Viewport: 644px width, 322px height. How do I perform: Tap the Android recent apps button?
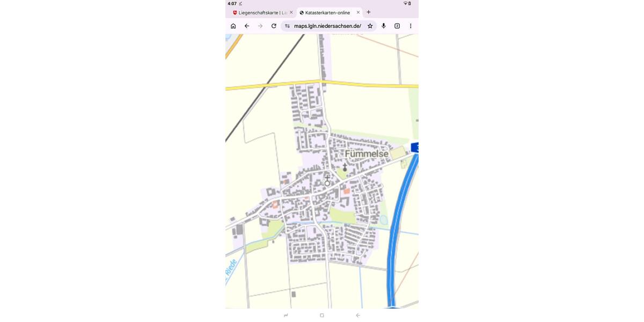[x=286, y=315]
